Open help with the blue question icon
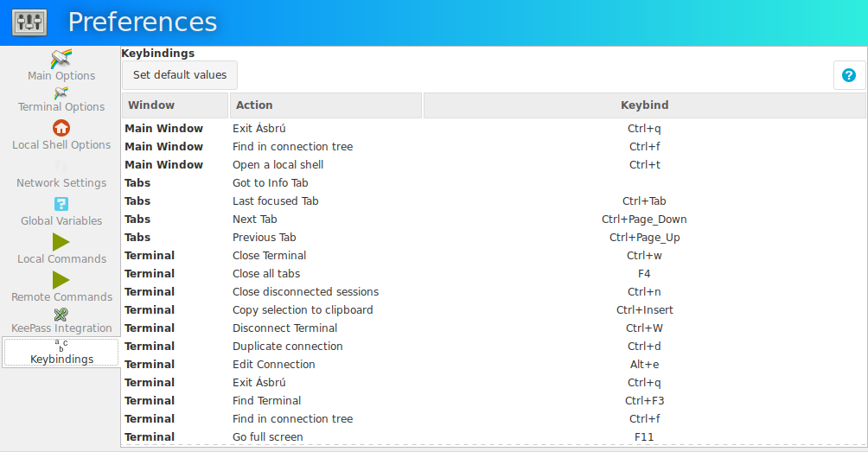The height and width of the screenshot is (452, 868). click(x=849, y=75)
